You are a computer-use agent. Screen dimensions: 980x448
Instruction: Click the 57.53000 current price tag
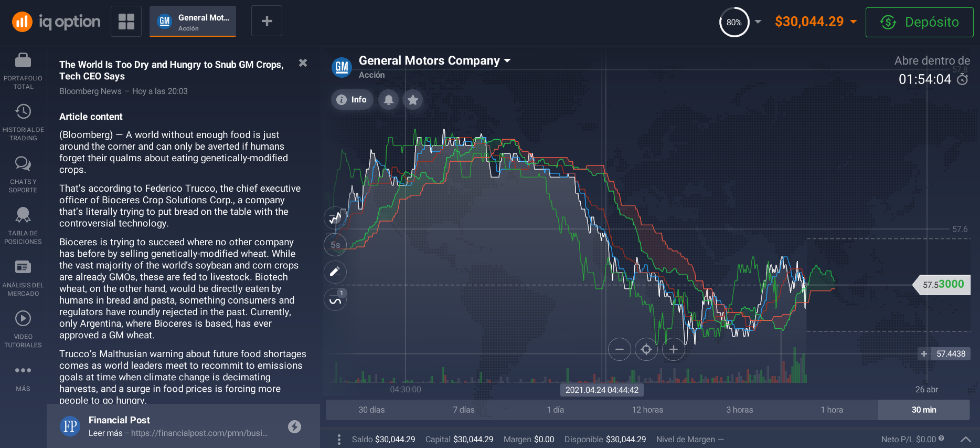943,285
